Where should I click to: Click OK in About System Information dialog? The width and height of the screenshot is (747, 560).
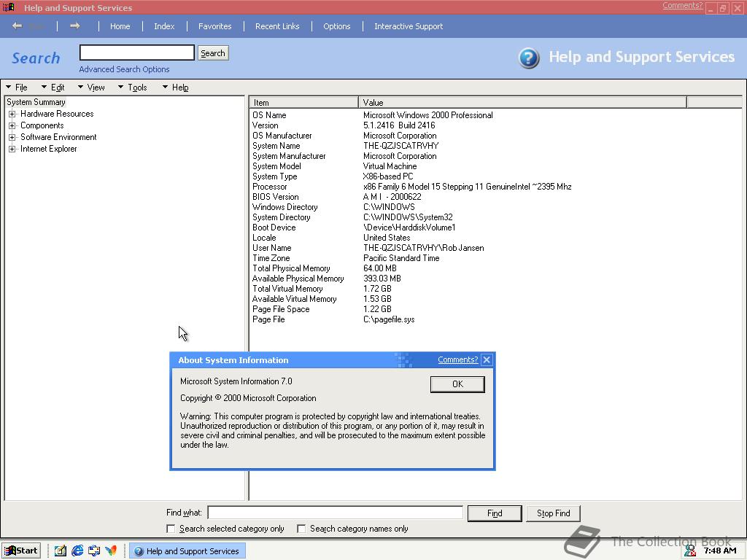click(457, 384)
